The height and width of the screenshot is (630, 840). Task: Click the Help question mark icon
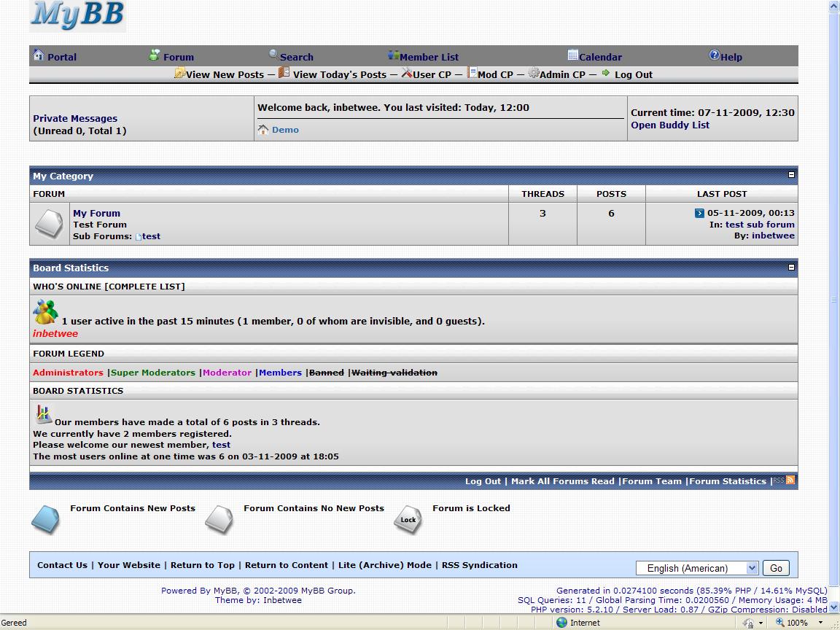[x=714, y=55]
